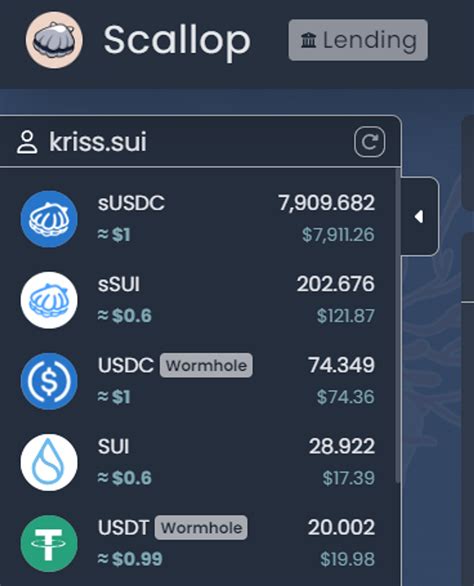Click the wallet list scrollbar
Screen dimensions: 474x586
click(398, 325)
